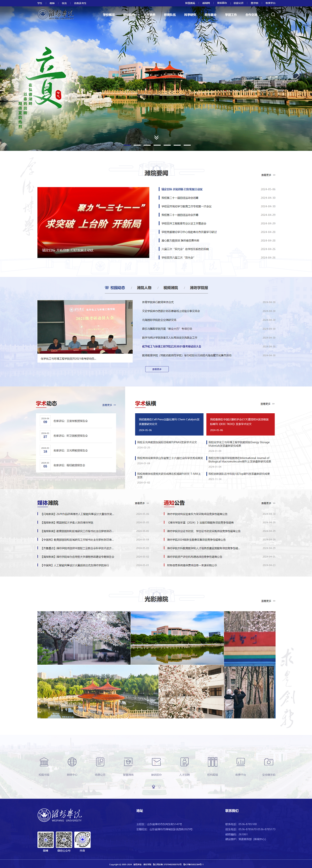
Task: Open the 校图书馆 library icon
Action: click(44, 762)
